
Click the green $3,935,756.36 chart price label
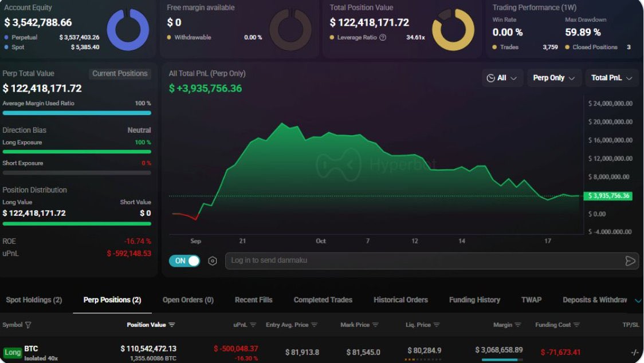tap(608, 196)
